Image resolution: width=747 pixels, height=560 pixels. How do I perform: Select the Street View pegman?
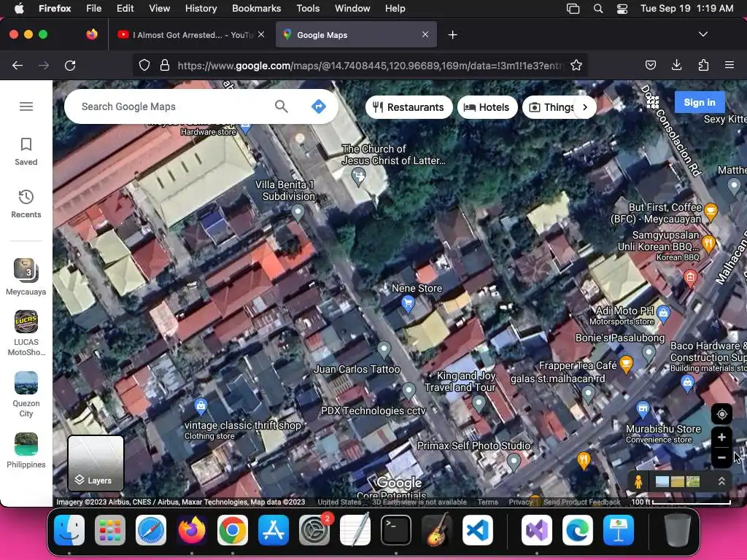point(638,481)
